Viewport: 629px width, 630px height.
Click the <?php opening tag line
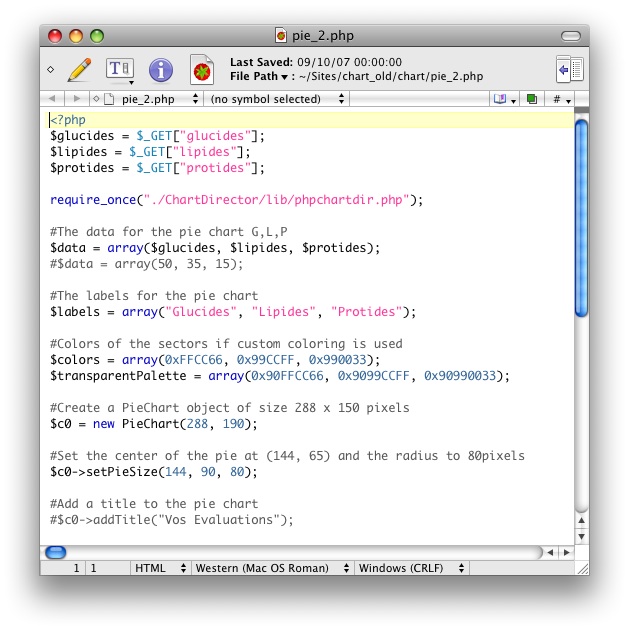[x=68, y=120]
